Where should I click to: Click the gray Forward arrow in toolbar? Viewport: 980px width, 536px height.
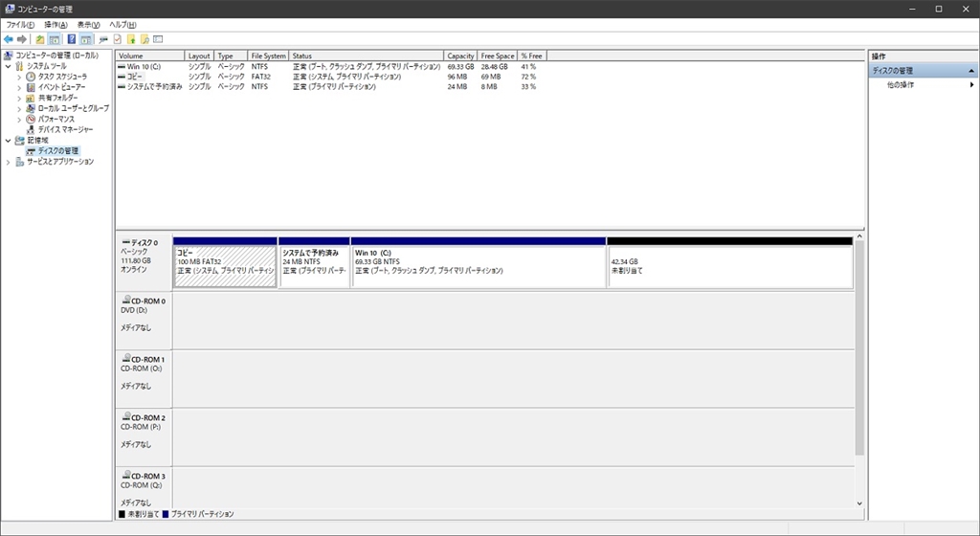(22, 39)
